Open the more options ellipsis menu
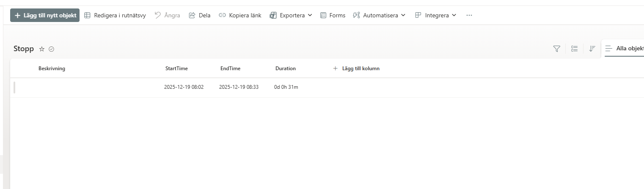 pyautogui.click(x=469, y=15)
